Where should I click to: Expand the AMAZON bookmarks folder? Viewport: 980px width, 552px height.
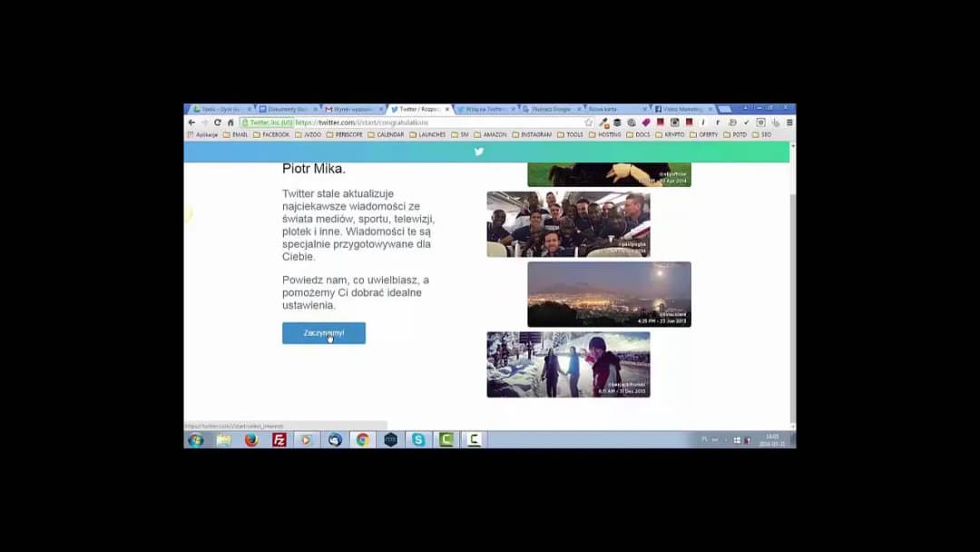point(490,134)
